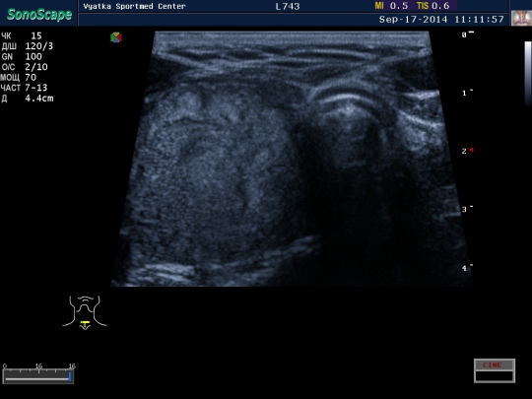Screen dimensions: 532x399
Task: Click the colored cube orientation icon
Action: point(116,37)
